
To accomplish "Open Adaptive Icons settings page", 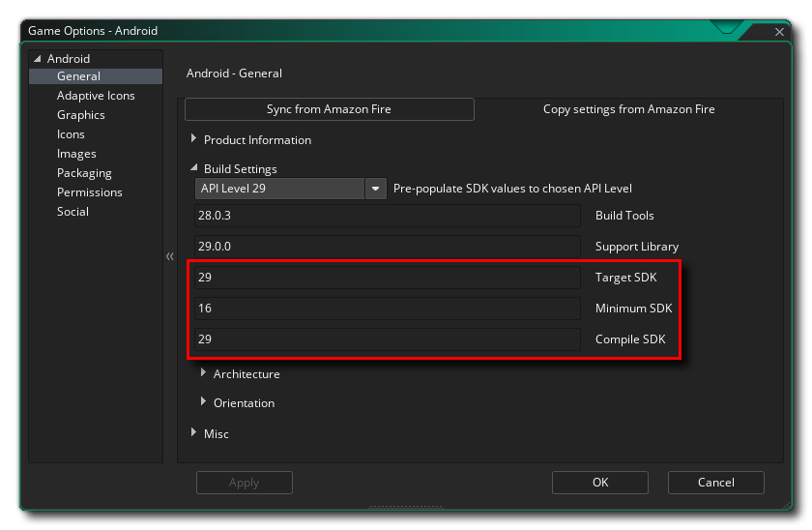I will 96,96.
